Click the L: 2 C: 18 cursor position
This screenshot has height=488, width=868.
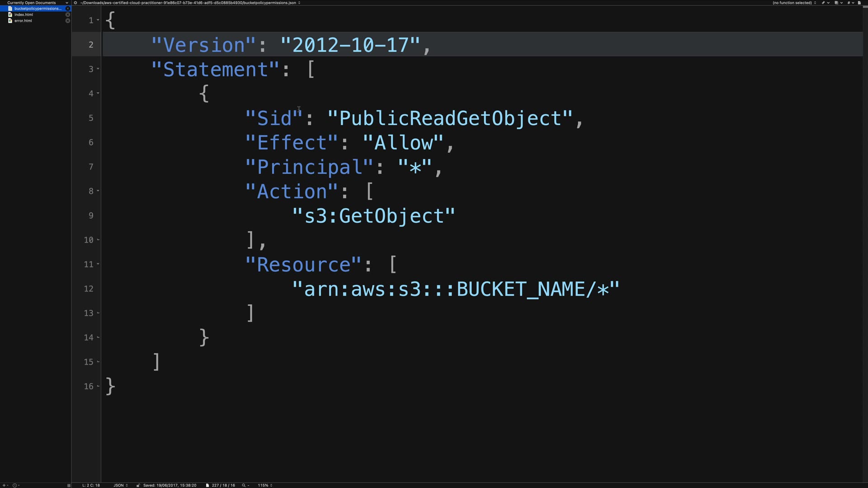(x=91, y=485)
